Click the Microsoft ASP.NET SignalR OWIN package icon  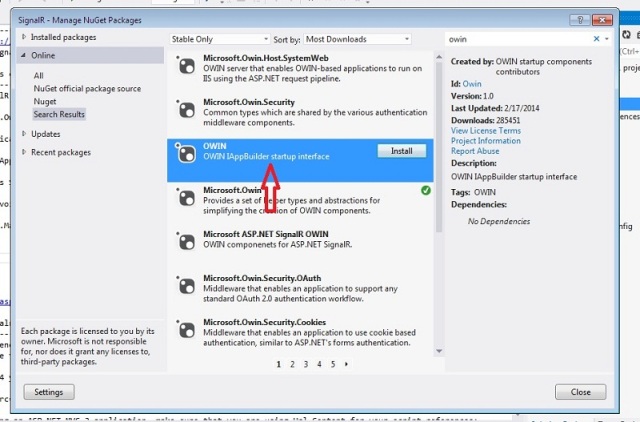(187, 242)
